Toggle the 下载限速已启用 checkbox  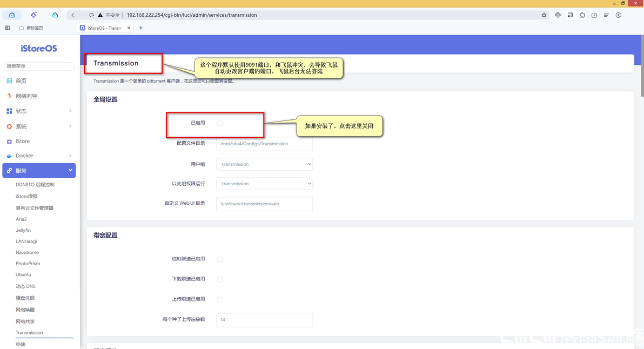click(220, 280)
